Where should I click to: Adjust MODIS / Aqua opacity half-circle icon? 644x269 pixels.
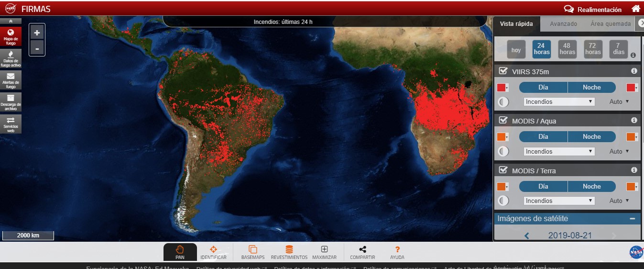pos(503,151)
